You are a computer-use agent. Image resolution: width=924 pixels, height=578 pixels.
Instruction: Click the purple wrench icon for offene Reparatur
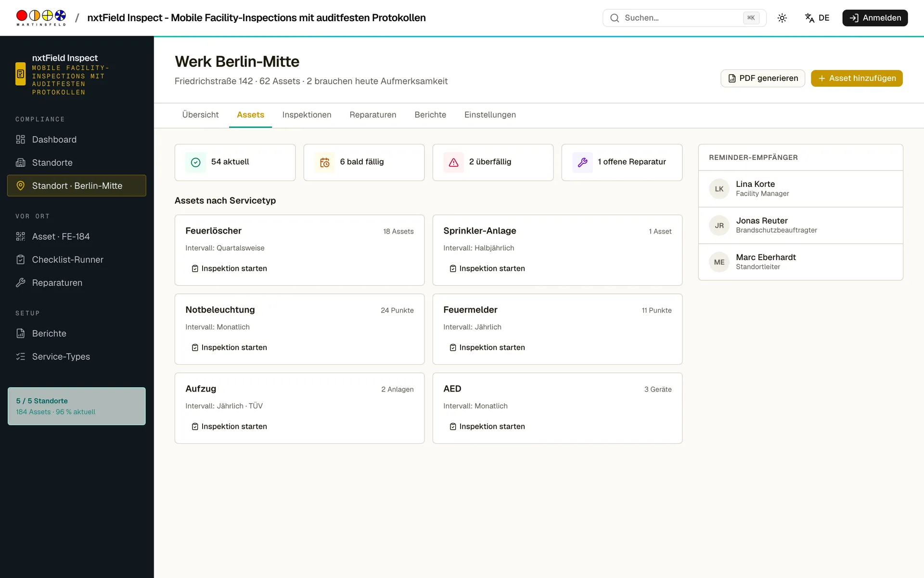tap(582, 162)
